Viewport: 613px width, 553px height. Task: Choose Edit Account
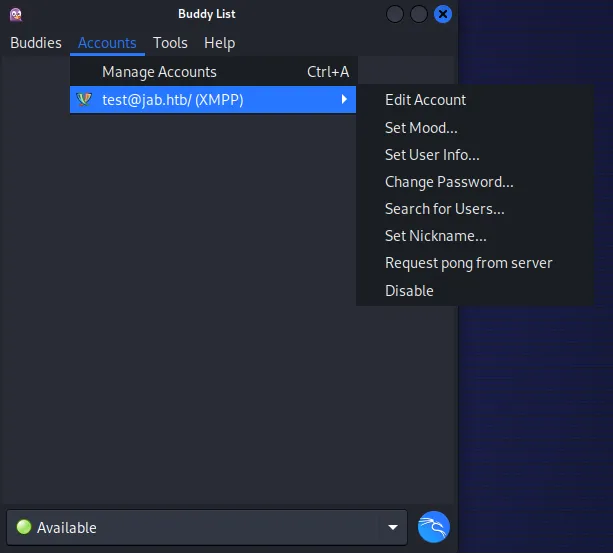pyautogui.click(x=475, y=100)
